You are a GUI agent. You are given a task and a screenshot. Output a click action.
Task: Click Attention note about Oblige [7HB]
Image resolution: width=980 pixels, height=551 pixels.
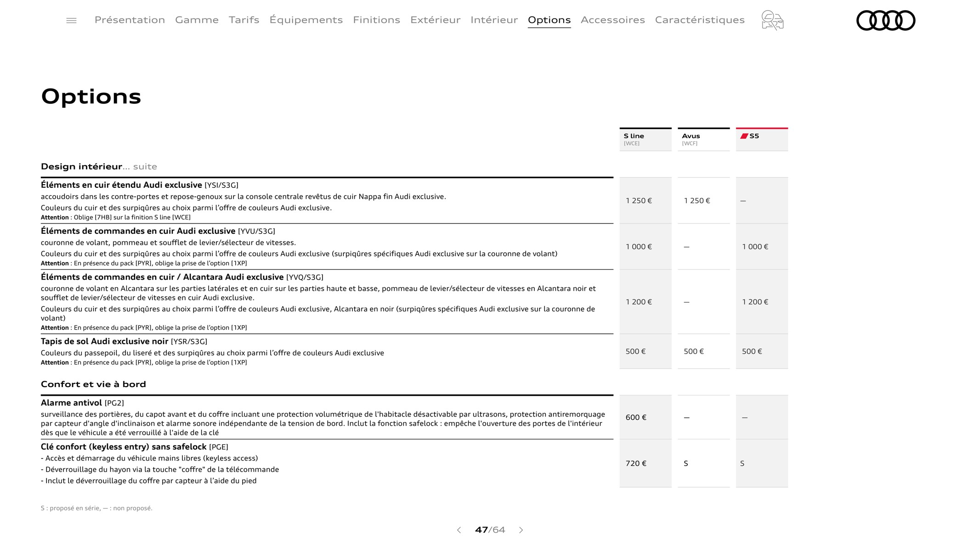(x=116, y=217)
